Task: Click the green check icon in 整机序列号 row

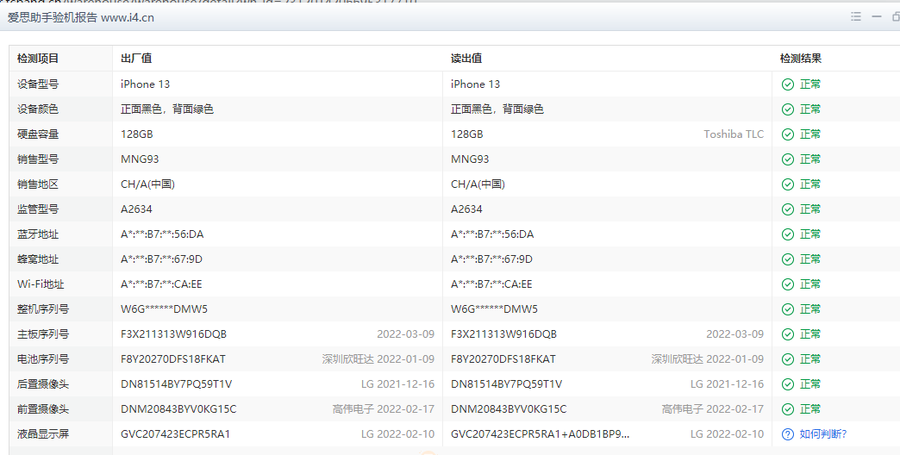Action: click(788, 309)
